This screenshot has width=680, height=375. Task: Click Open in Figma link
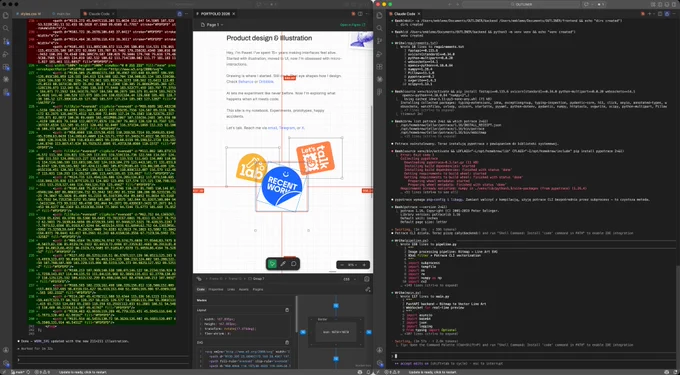(352, 25)
